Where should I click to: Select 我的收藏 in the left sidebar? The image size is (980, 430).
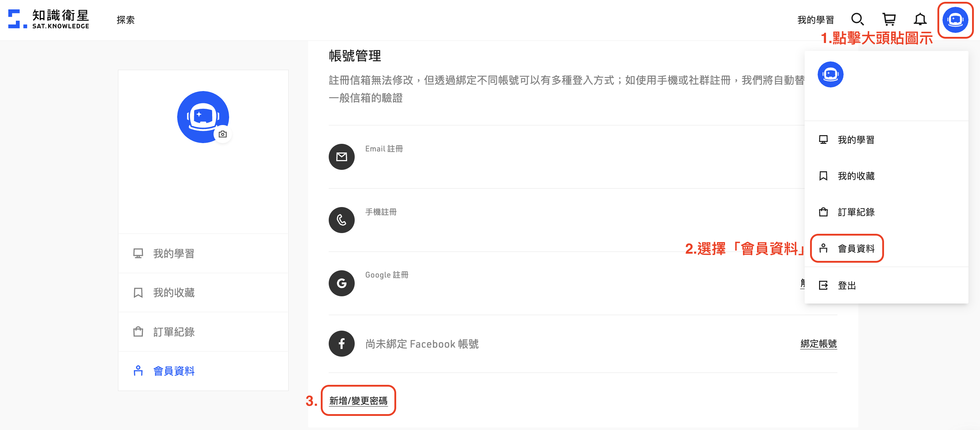point(174,292)
